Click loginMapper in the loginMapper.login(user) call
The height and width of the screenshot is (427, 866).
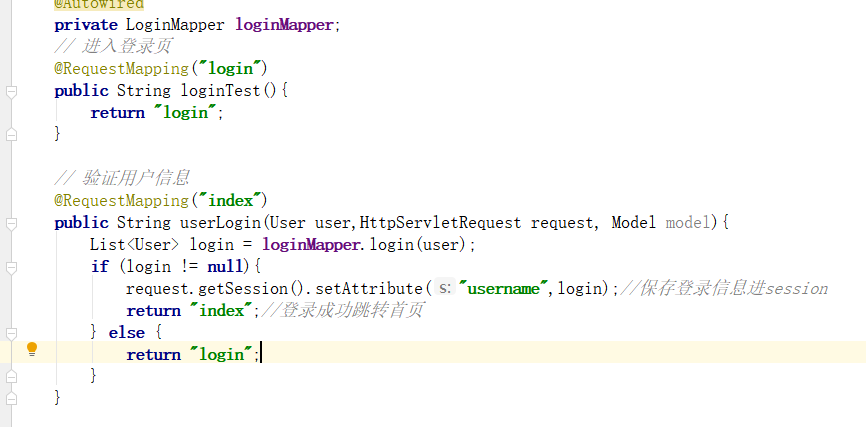coord(311,244)
